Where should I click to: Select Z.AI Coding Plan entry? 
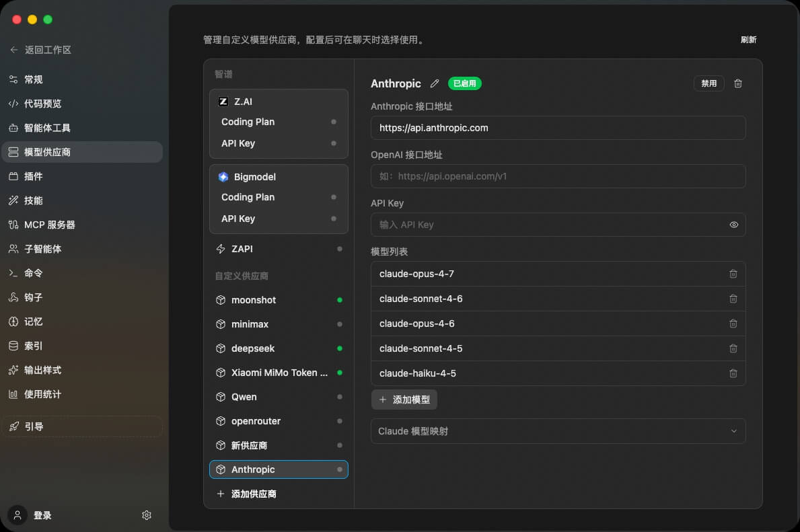point(279,122)
